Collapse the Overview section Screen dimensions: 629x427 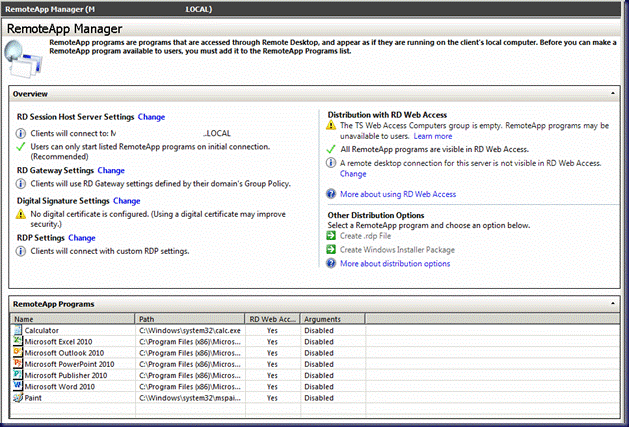(x=611, y=93)
